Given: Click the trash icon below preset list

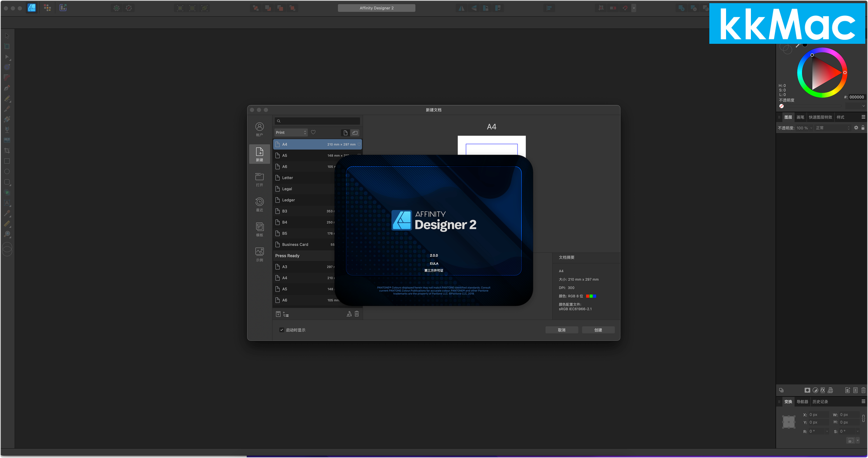Looking at the screenshot, I should coord(357,314).
